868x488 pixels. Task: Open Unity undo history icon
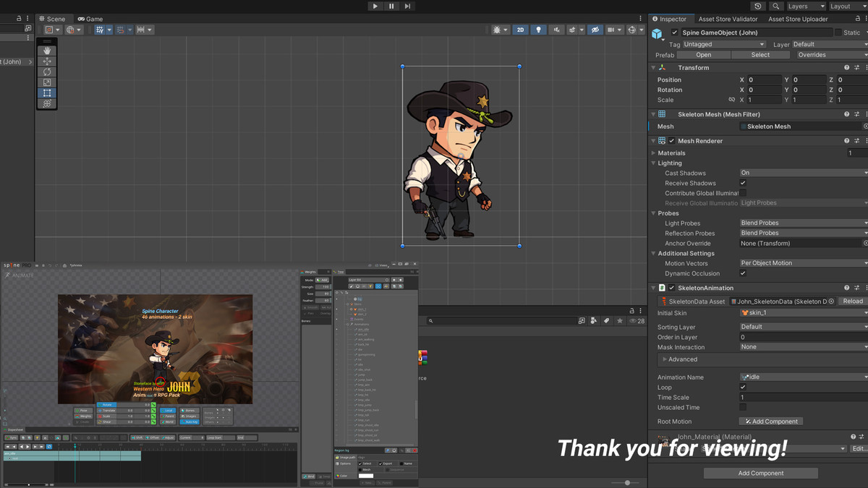click(757, 7)
